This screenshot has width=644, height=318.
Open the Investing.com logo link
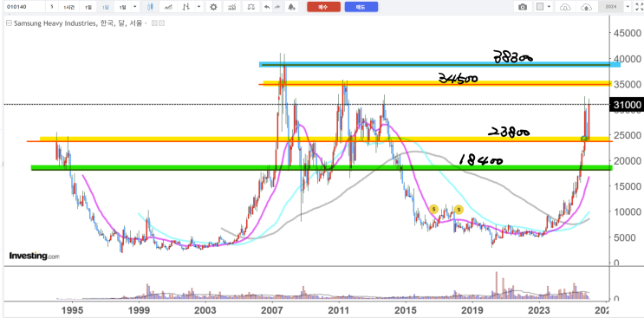[35, 256]
